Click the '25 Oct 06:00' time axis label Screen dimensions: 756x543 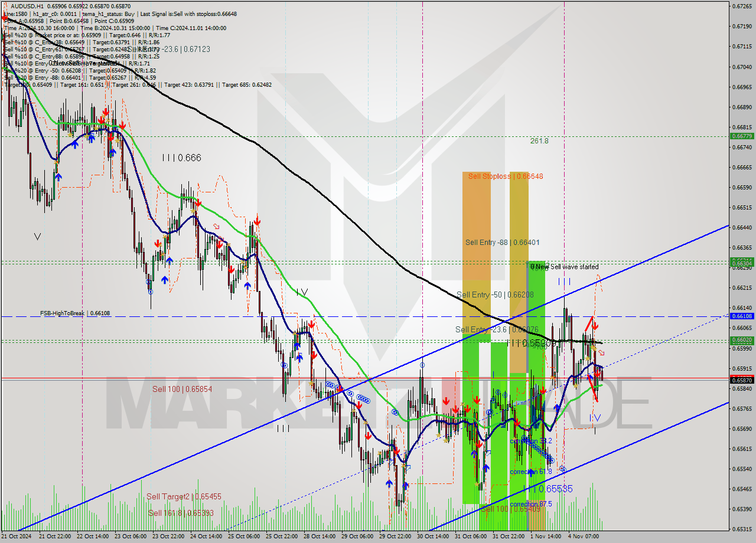[x=244, y=537]
